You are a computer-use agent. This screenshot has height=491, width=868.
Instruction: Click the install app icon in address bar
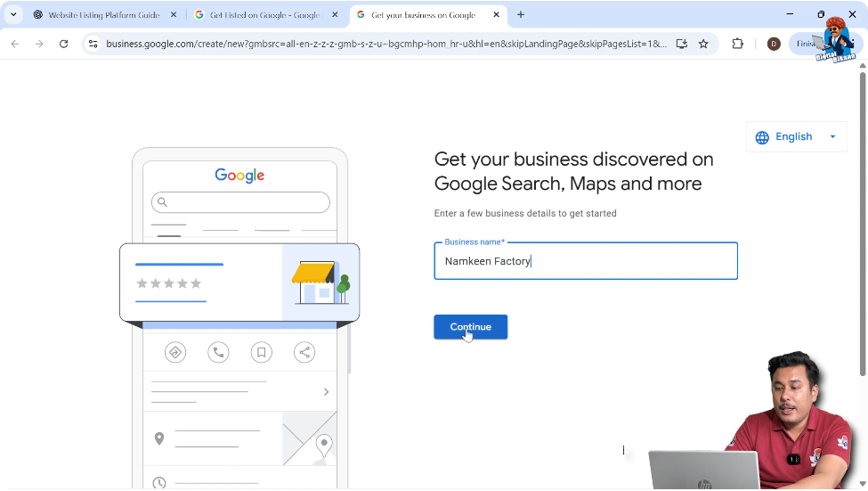[681, 44]
